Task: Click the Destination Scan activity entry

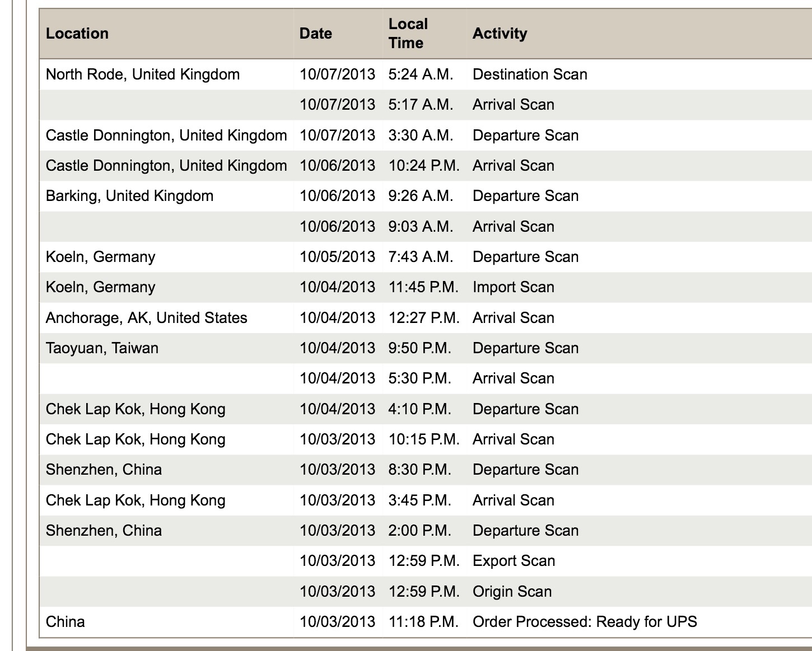Action: 530,74
